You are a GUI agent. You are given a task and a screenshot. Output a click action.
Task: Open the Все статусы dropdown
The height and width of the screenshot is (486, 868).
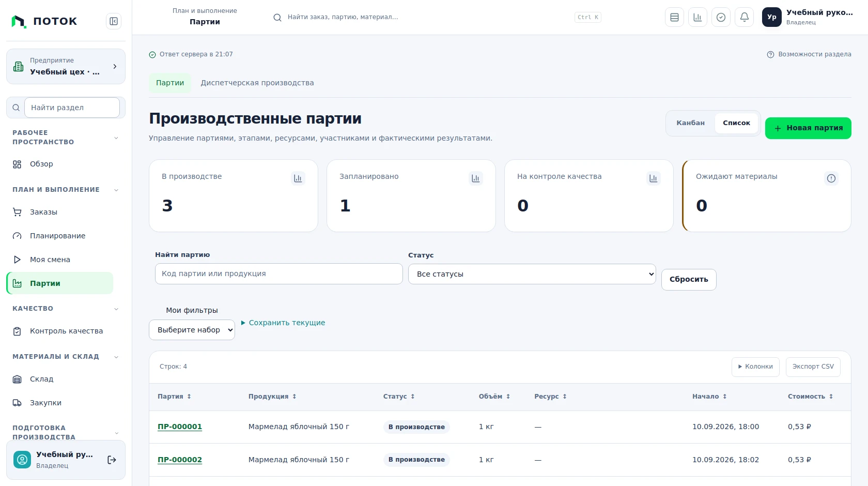[532, 274]
